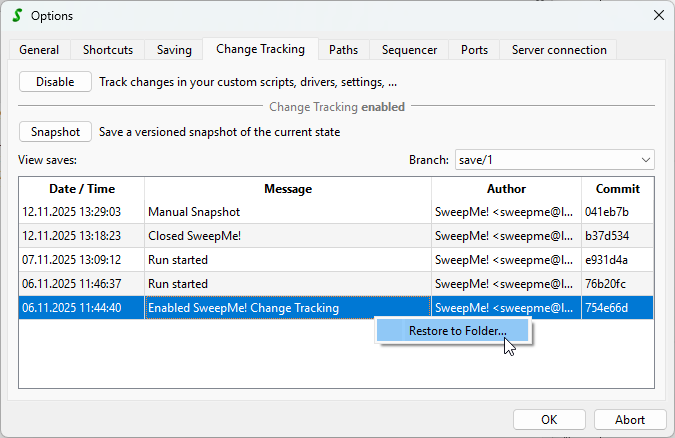Confirm settings with the OK button
The height and width of the screenshot is (438, 675).
pos(549,420)
